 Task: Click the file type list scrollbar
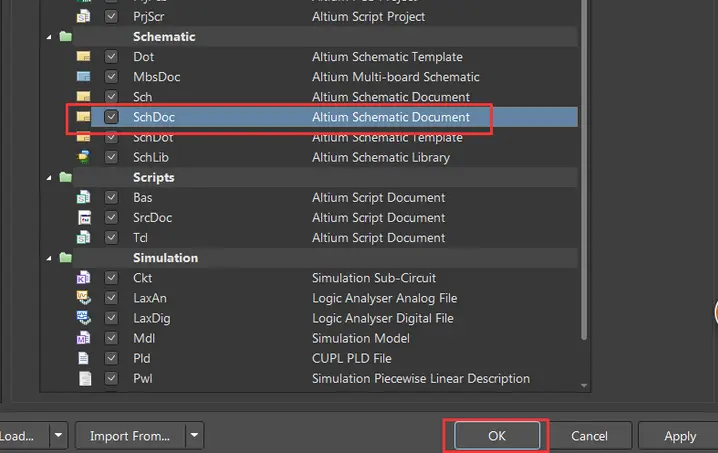pyautogui.click(x=584, y=169)
